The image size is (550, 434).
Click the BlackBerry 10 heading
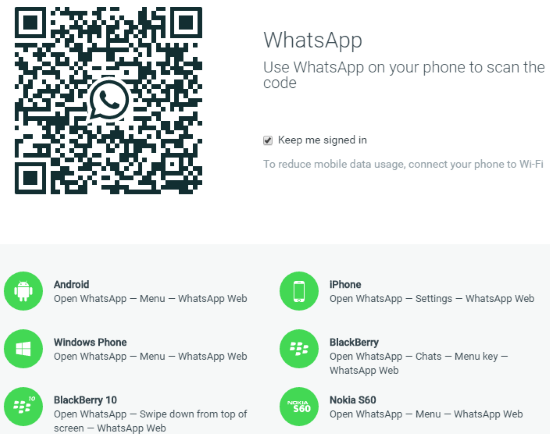[x=85, y=400]
